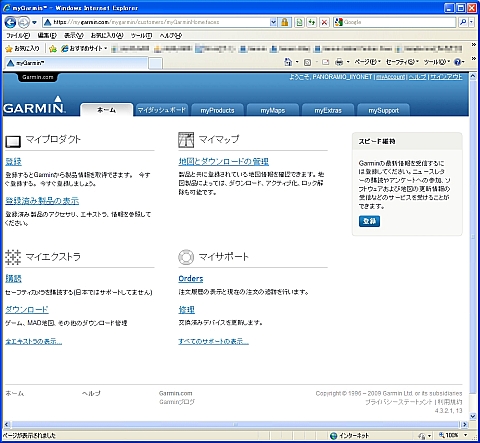Screen dimensions: 480x443
Task: Open the Orders link
Action: click(191, 279)
